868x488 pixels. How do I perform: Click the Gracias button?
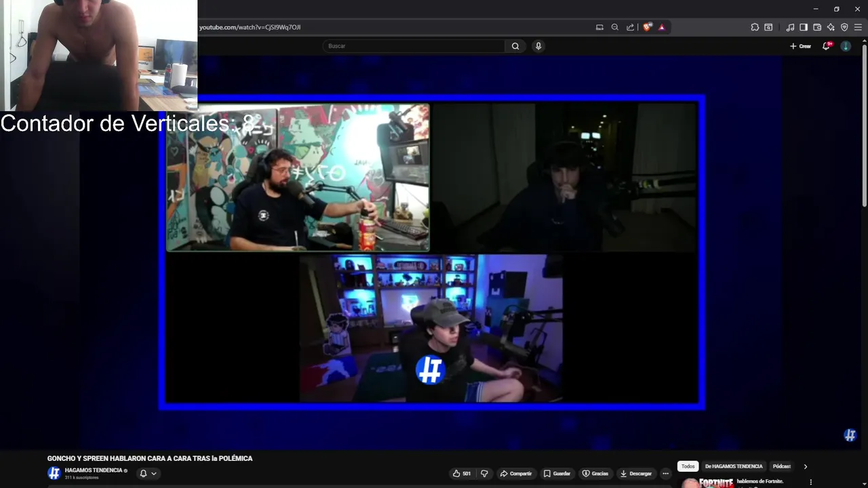point(595,473)
